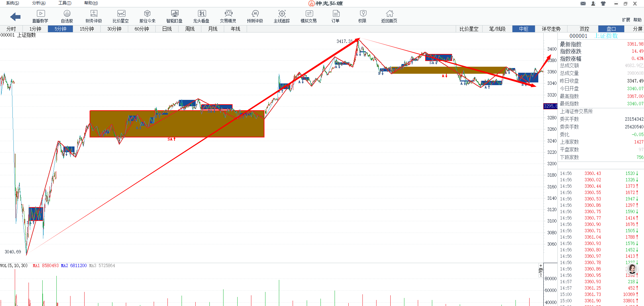644x306 pixels.
Task: Open the 工具(T) menu
Action: coord(65,3)
